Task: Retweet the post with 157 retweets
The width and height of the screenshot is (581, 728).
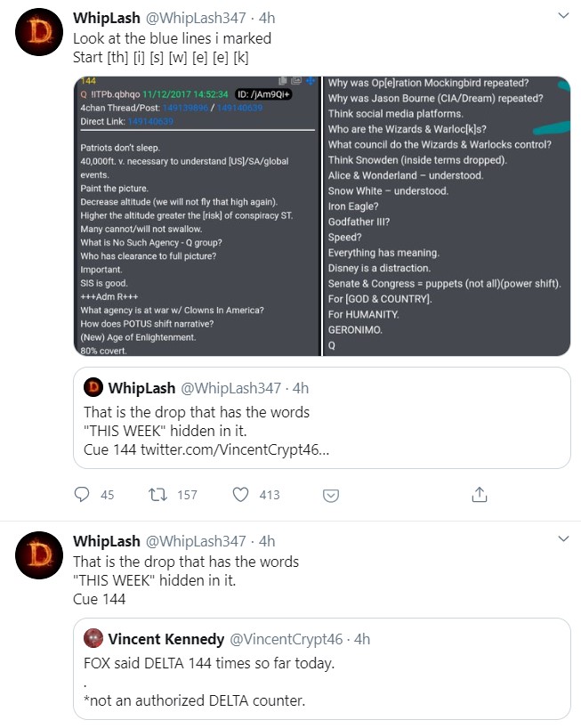Action: point(159,494)
